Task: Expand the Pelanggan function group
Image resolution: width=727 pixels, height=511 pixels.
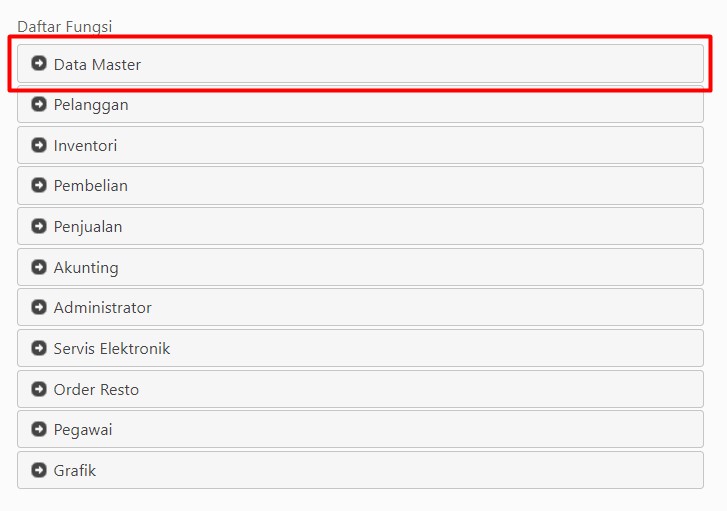Action: [360, 104]
